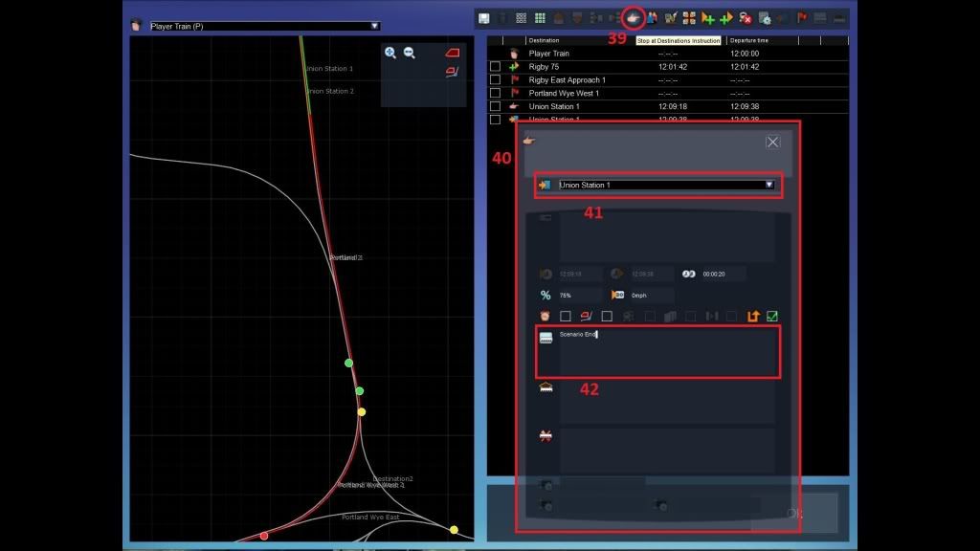Select the Portland Wye West 1 row

coord(667,93)
